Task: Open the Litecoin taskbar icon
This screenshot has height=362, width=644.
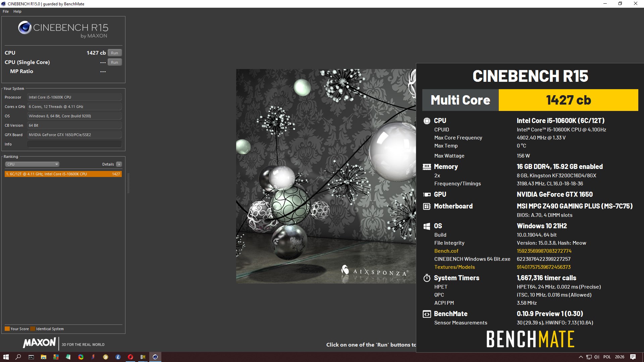Action: [x=118, y=357]
